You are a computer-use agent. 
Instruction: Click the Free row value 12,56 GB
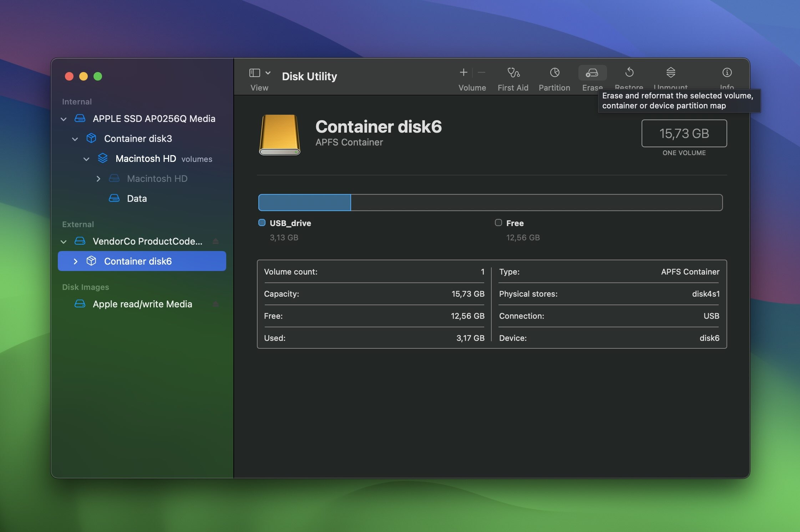[x=467, y=316]
